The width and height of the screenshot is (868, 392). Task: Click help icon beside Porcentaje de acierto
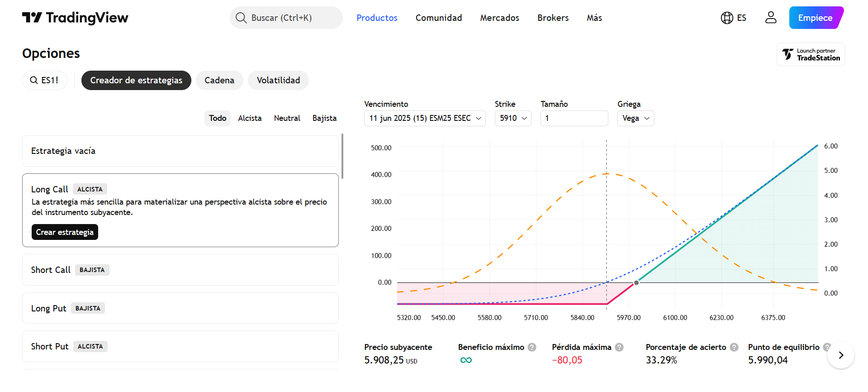[x=734, y=347]
